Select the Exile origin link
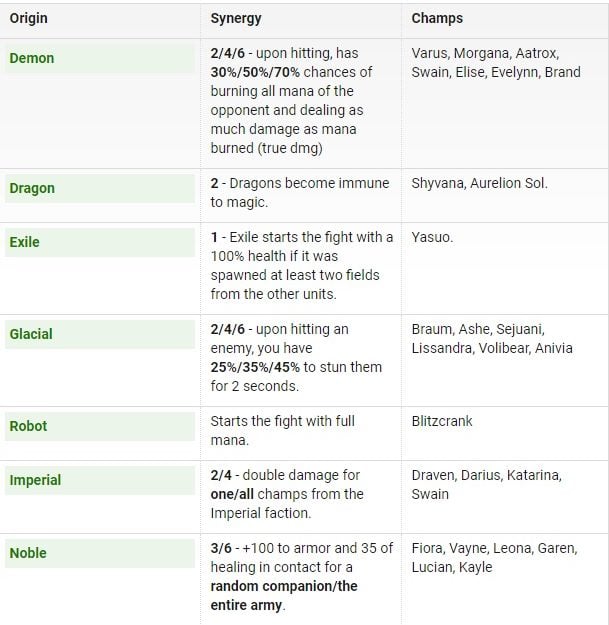This screenshot has height=625, width=609. [25, 242]
